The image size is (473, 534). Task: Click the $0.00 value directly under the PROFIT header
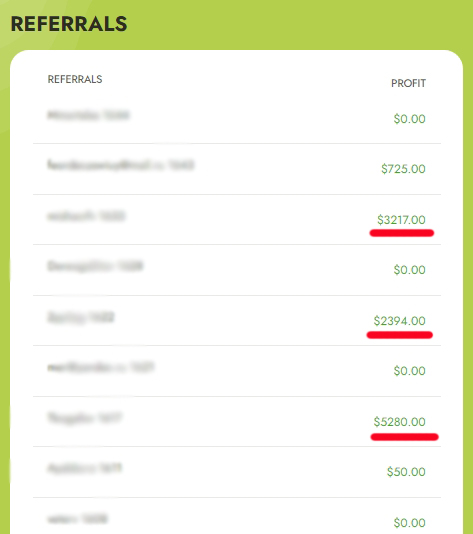tap(409, 119)
